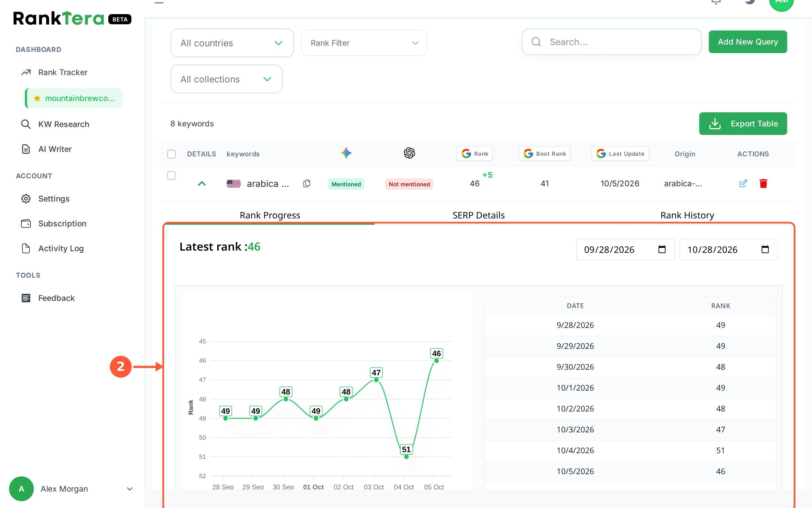
Task: Open Settings page
Action: pos(54,199)
